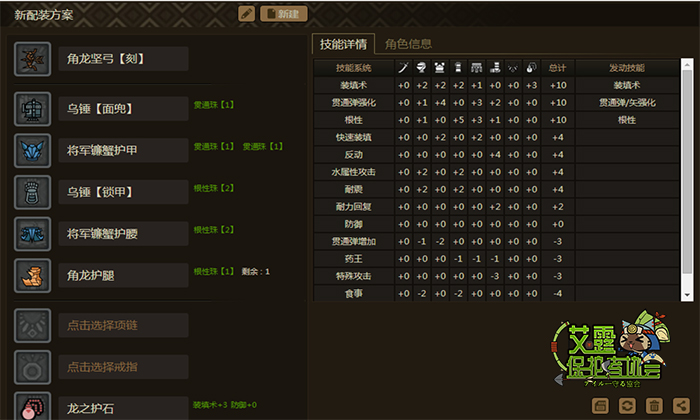Open the 乌锤【面兜】 helmet field

pos(123,109)
